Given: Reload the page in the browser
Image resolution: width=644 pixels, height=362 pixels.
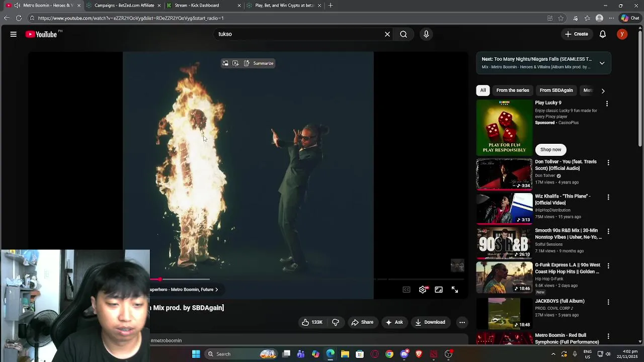Looking at the screenshot, I should pos(19,18).
